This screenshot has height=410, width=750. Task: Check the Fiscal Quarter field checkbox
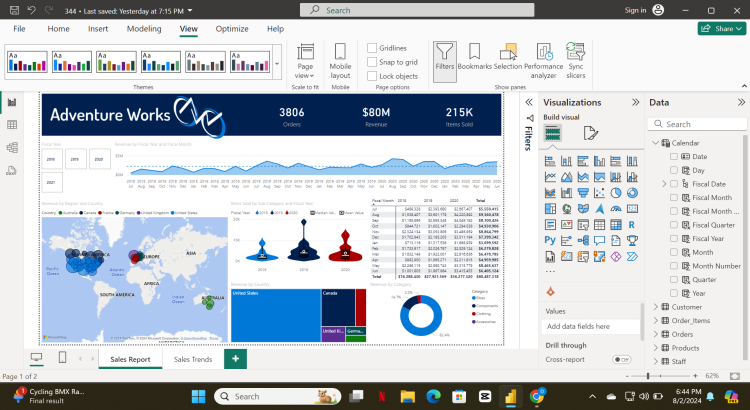(674, 225)
